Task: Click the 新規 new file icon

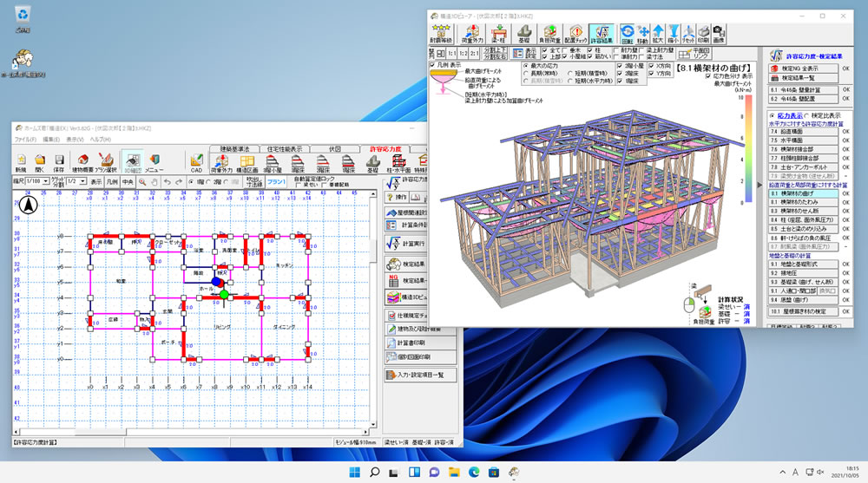Action: tap(21, 163)
